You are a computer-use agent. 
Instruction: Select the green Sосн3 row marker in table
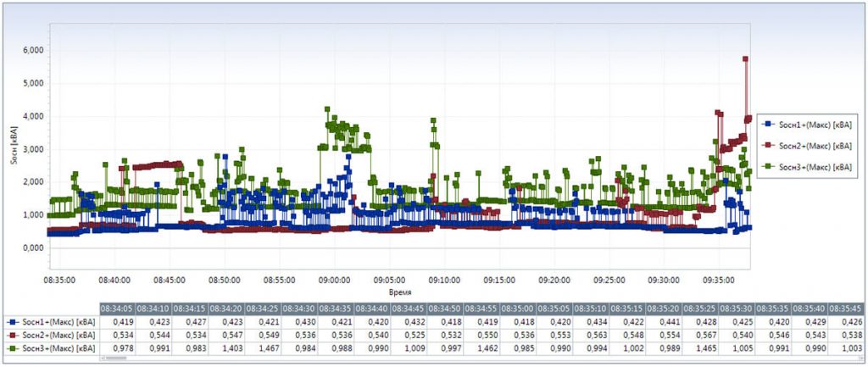(x=12, y=348)
